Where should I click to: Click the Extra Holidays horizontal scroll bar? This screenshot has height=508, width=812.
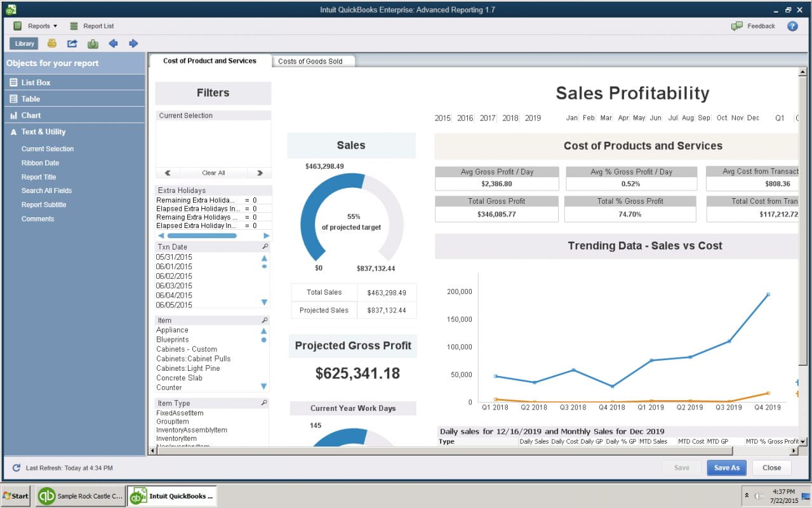pos(201,236)
